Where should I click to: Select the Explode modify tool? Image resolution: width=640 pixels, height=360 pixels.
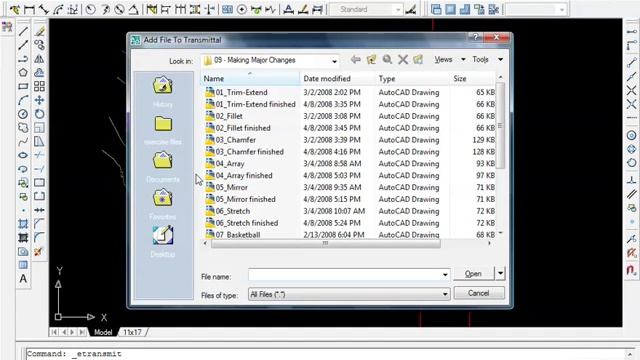tap(39, 252)
